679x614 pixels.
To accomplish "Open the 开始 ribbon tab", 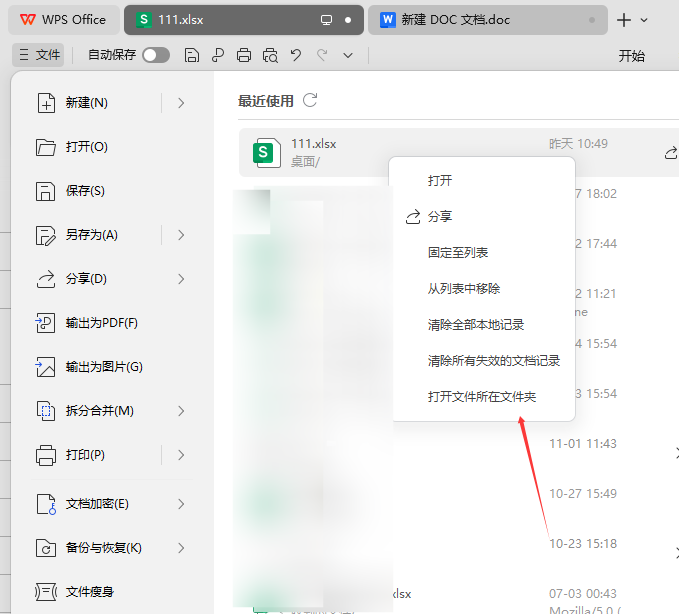I will point(631,56).
